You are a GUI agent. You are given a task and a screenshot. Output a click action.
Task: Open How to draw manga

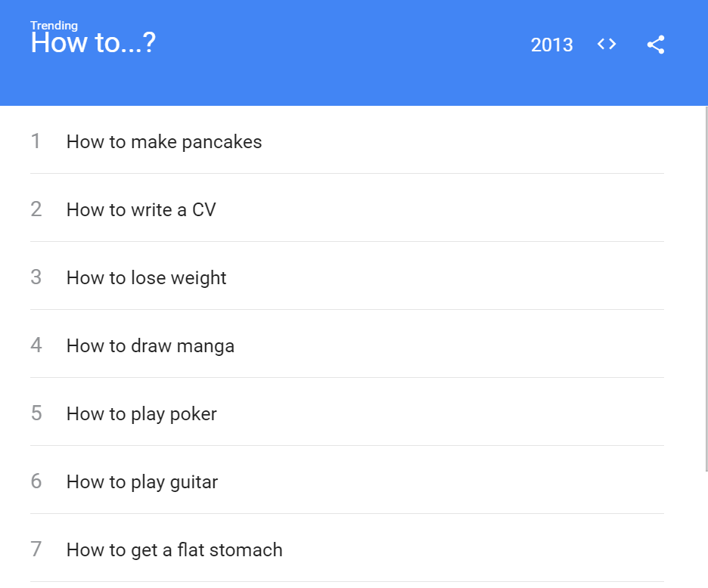point(150,345)
